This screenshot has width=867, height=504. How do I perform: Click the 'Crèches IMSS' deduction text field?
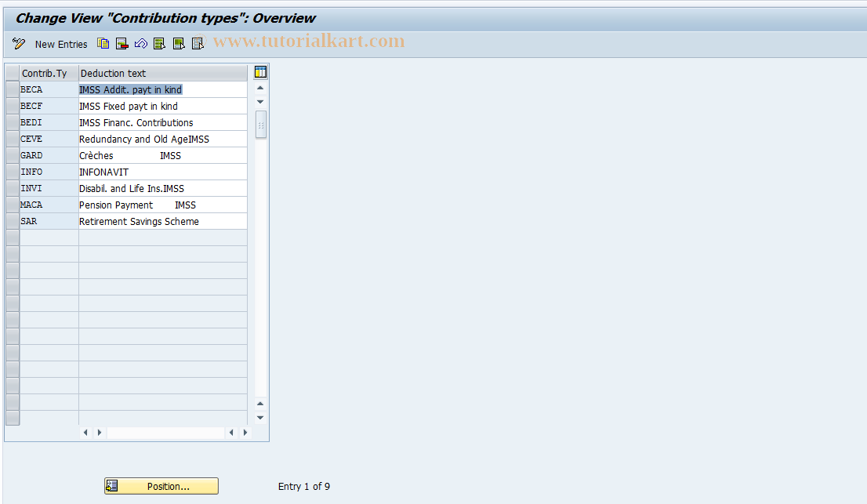163,156
